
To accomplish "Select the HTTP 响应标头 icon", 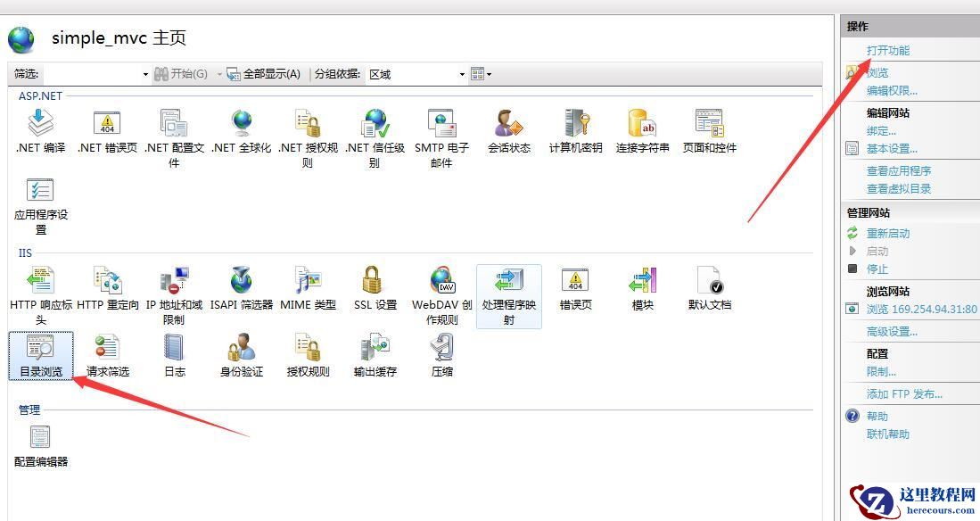I will [41, 279].
